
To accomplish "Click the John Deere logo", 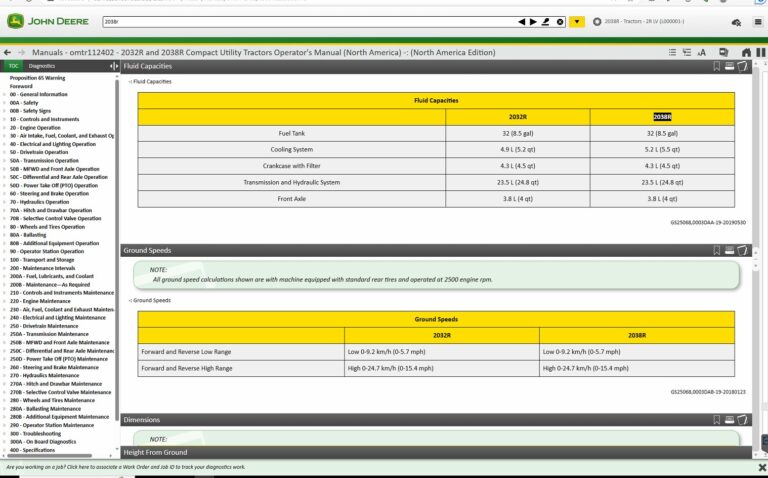I will 48,22.
